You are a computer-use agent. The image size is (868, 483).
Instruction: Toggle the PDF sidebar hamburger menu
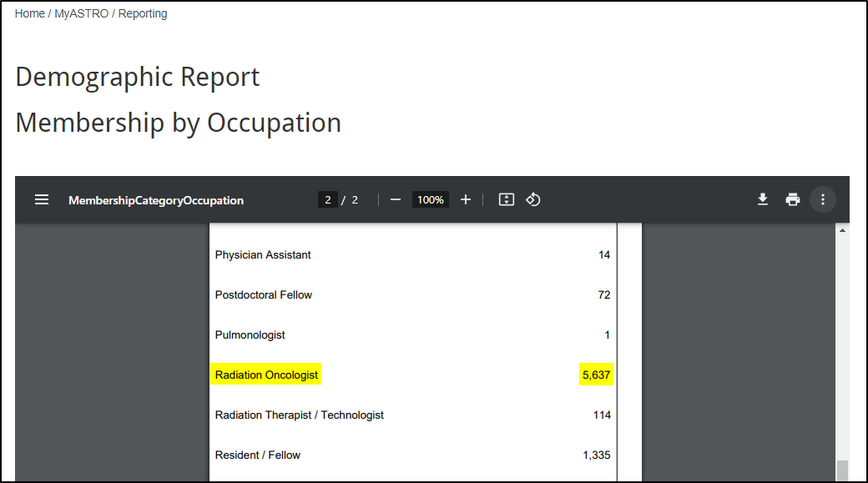tap(42, 200)
